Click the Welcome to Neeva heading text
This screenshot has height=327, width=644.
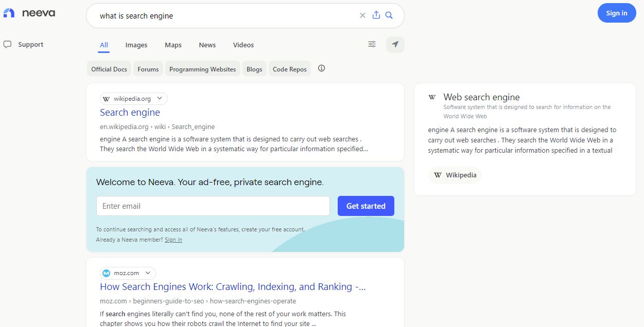[210, 182]
